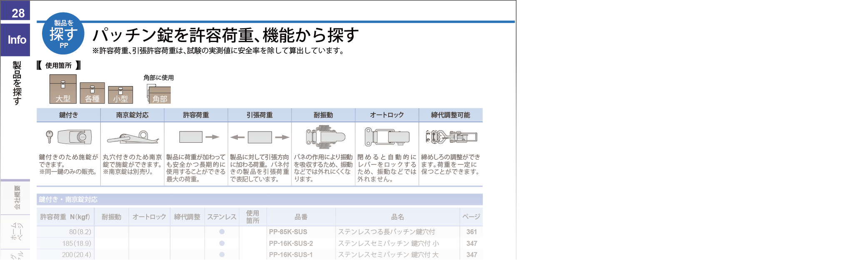Open page 361 reference link

(471, 232)
